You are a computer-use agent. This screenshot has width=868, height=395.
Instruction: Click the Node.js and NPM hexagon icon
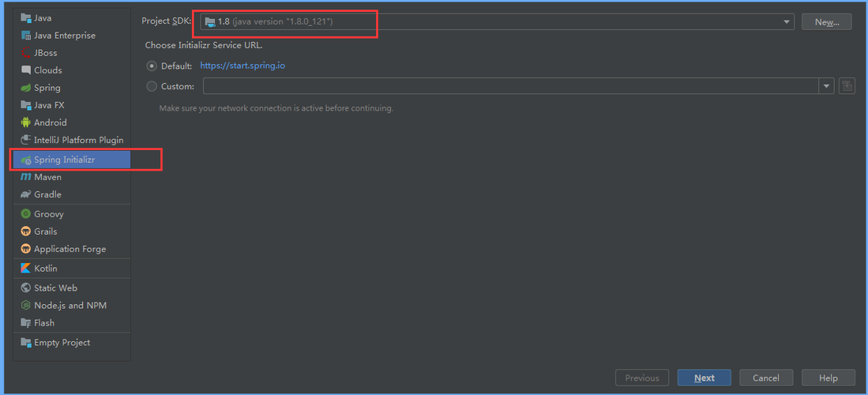coord(25,305)
